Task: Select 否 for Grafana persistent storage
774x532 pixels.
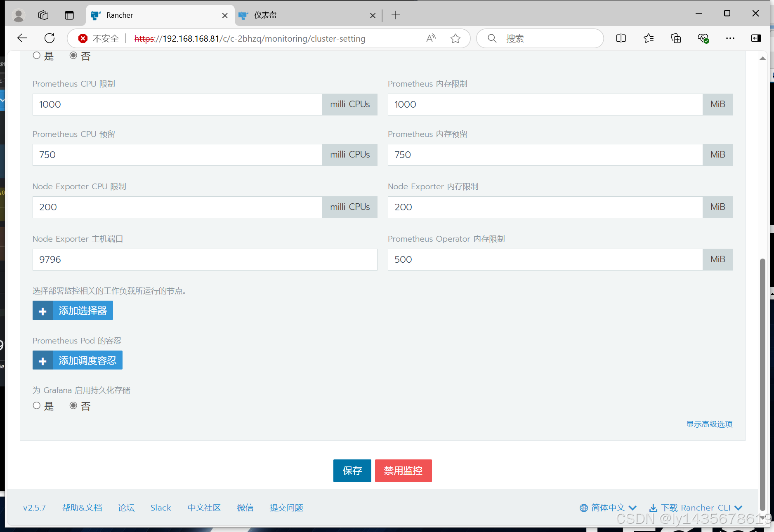Action: point(73,406)
